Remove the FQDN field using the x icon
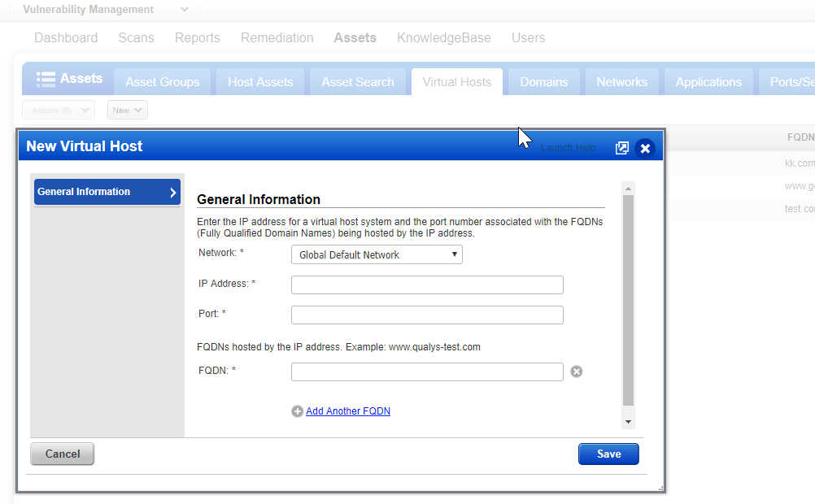This screenshot has height=504, width=815. coord(577,370)
